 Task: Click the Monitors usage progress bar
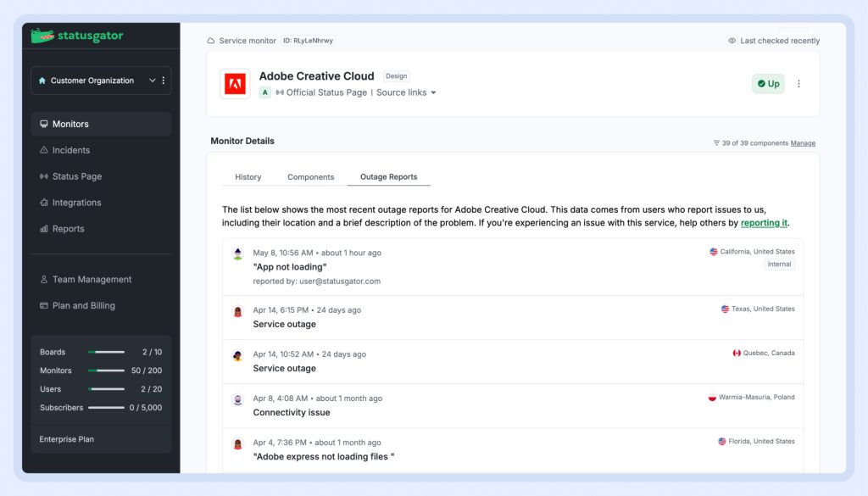106,371
